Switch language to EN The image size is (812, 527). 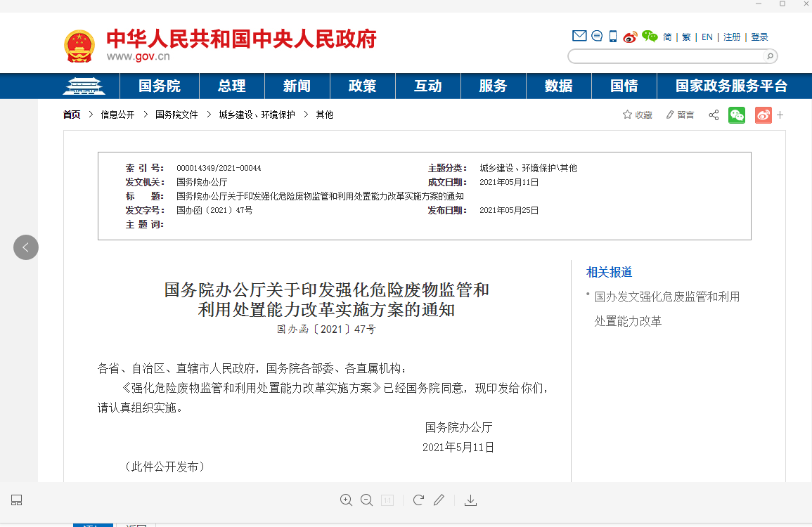[x=707, y=37]
